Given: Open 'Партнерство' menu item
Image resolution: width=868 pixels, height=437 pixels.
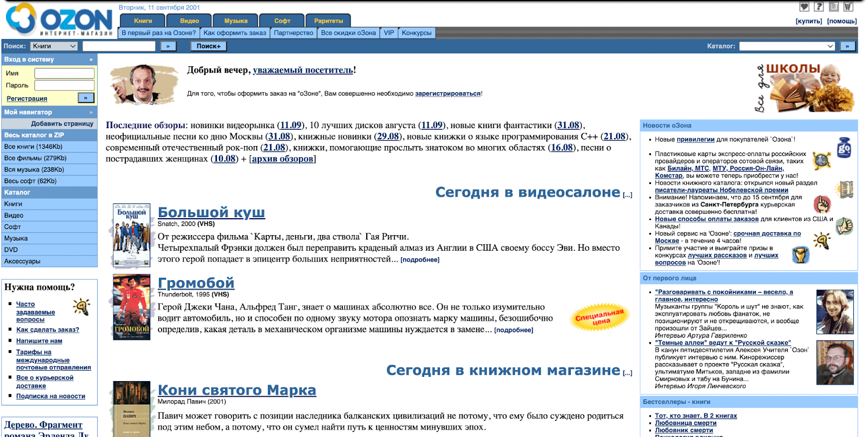Looking at the screenshot, I should click(293, 33).
